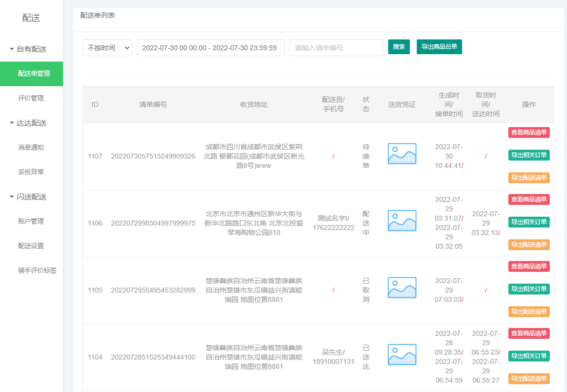Open delivery proof image for order 1107
Image resolution: width=567 pixels, height=392 pixels.
402,154
